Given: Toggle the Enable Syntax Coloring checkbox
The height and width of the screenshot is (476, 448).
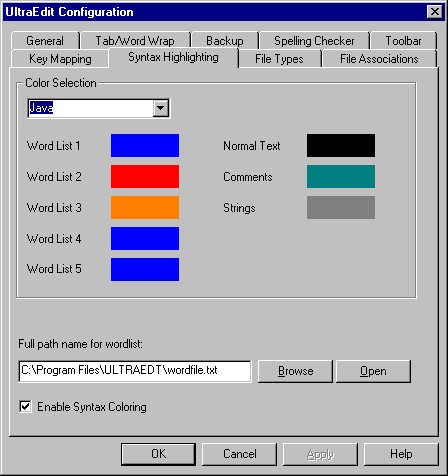Looking at the screenshot, I should click(x=25, y=407).
